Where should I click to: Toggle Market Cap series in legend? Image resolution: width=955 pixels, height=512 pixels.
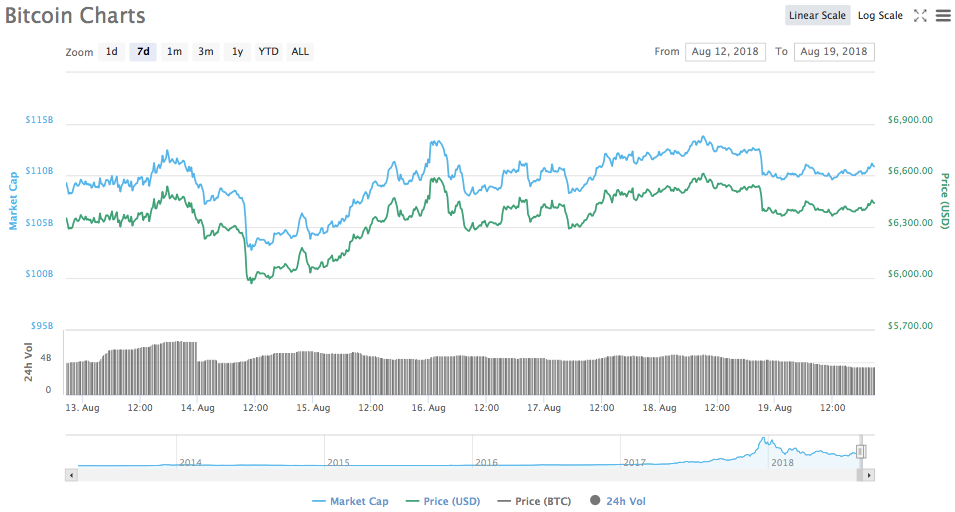(350, 501)
